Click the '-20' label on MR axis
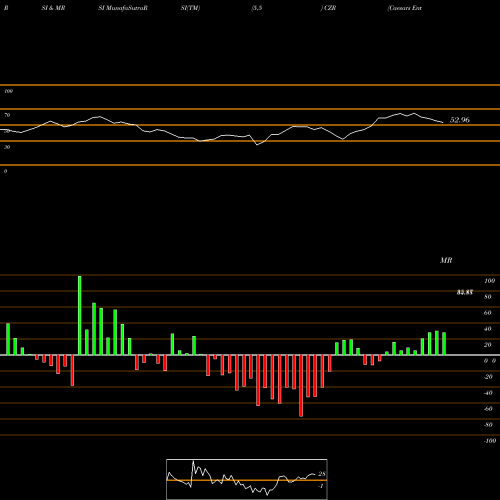Screen dimensions: 500x500 (488, 377)
